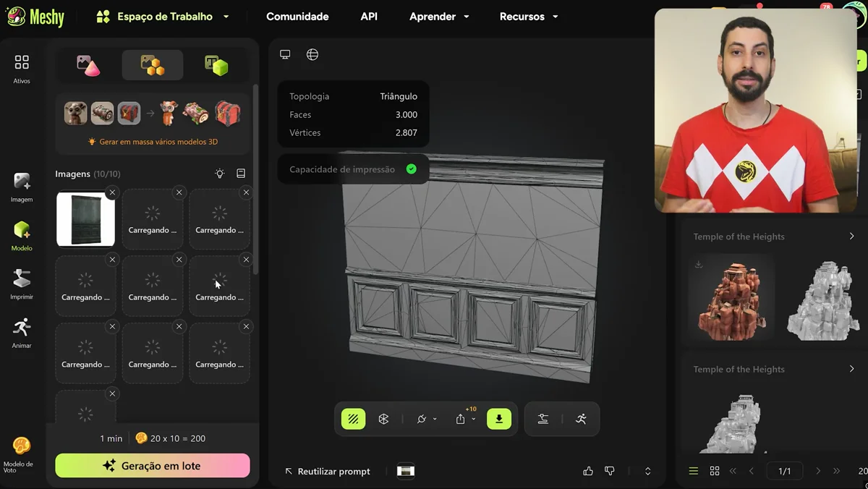This screenshot has height=489, width=868.
Task: Give a thumbs-up to the generated model
Action: [588, 470]
